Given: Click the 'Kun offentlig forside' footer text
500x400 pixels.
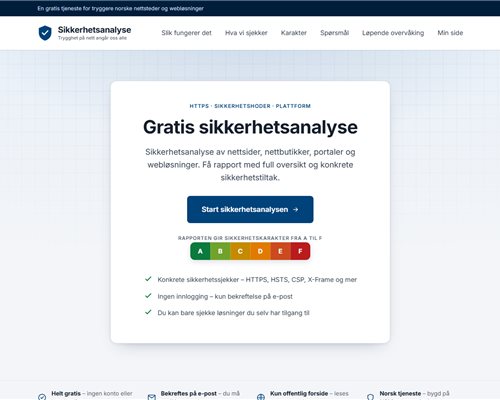Looking at the screenshot, I should click(x=299, y=393).
